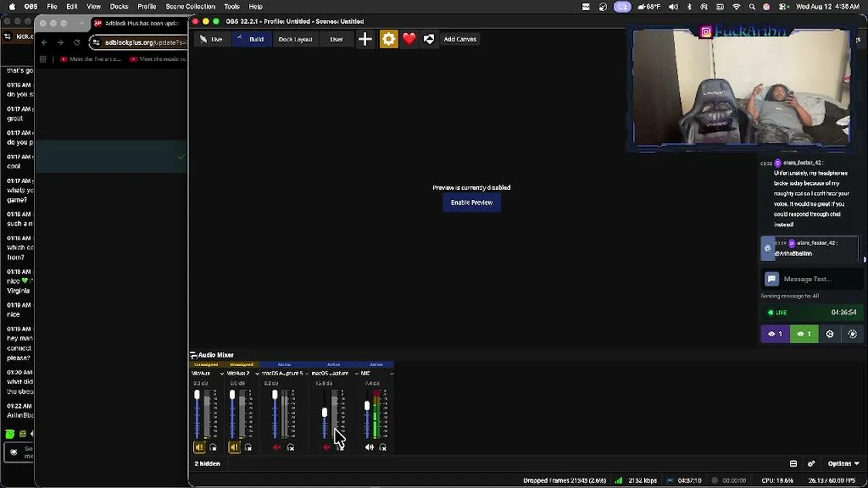Click the @ mention icon in chat
Screen dimensions: 868x488
point(768,249)
